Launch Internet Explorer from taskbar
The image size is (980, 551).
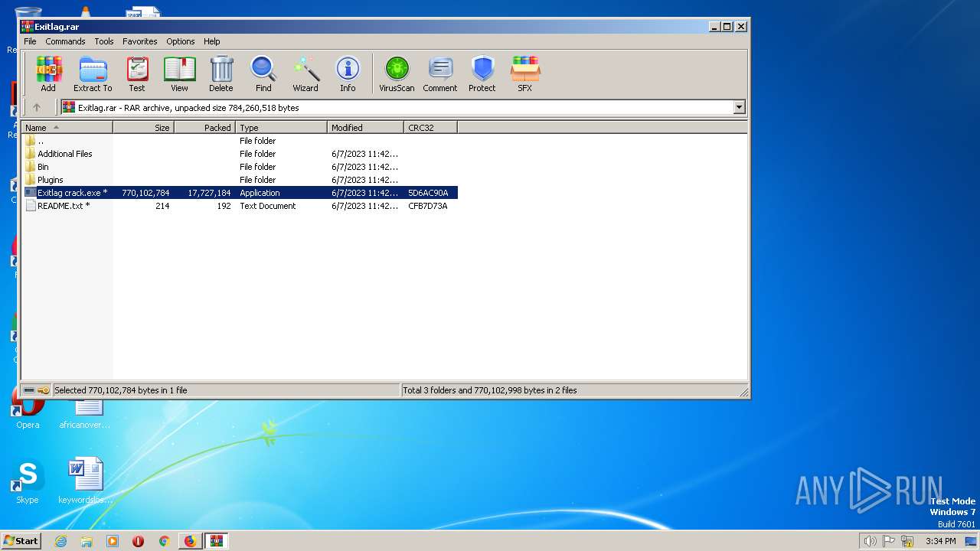tap(61, 541)
